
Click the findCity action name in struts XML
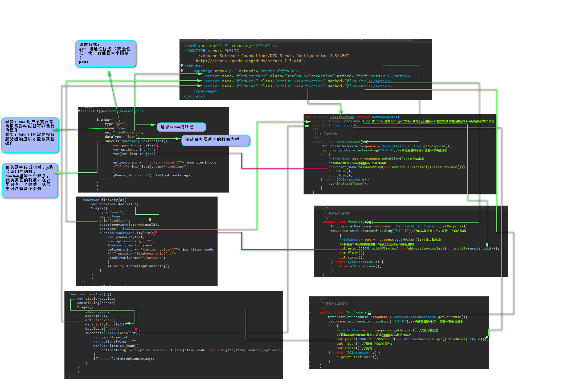(x=246, y=81)
